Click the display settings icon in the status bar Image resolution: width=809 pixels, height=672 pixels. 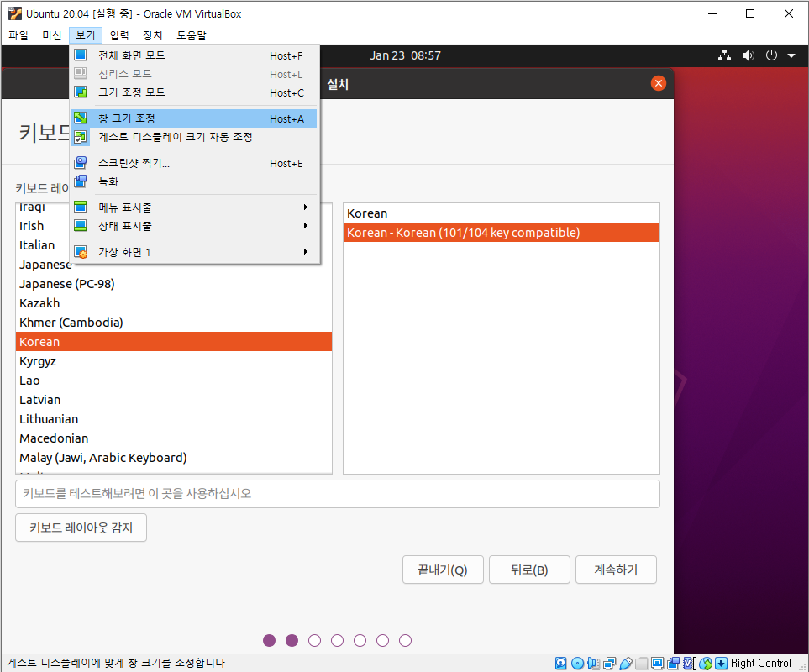pyautogui.click(x=657, y=664)
